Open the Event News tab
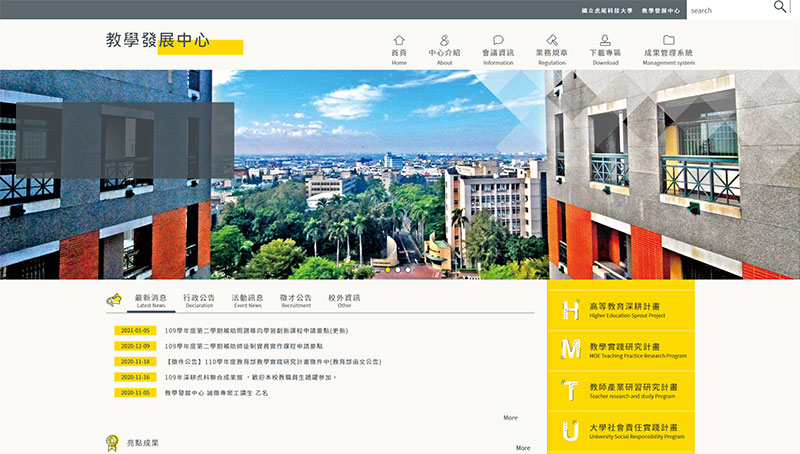800x454 pixels. click(x=247, y=301)
